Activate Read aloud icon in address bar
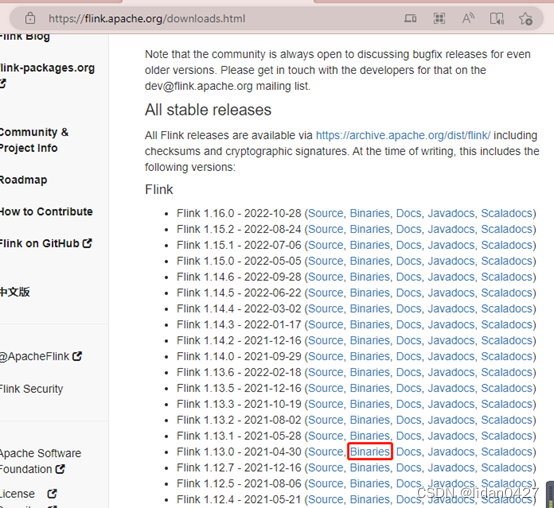554x508 pixels. coord(468,18)
